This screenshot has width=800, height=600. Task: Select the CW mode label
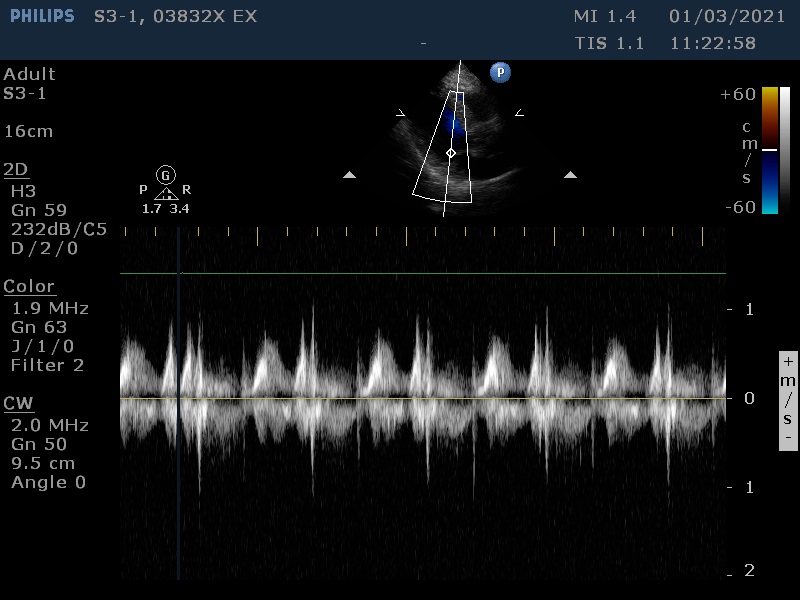coord(18,403)
